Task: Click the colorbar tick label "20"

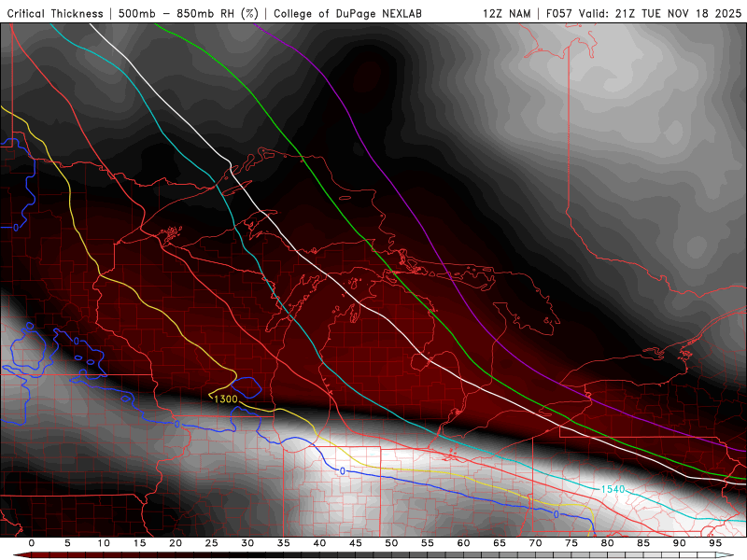Action: click(x=176, y=543)
